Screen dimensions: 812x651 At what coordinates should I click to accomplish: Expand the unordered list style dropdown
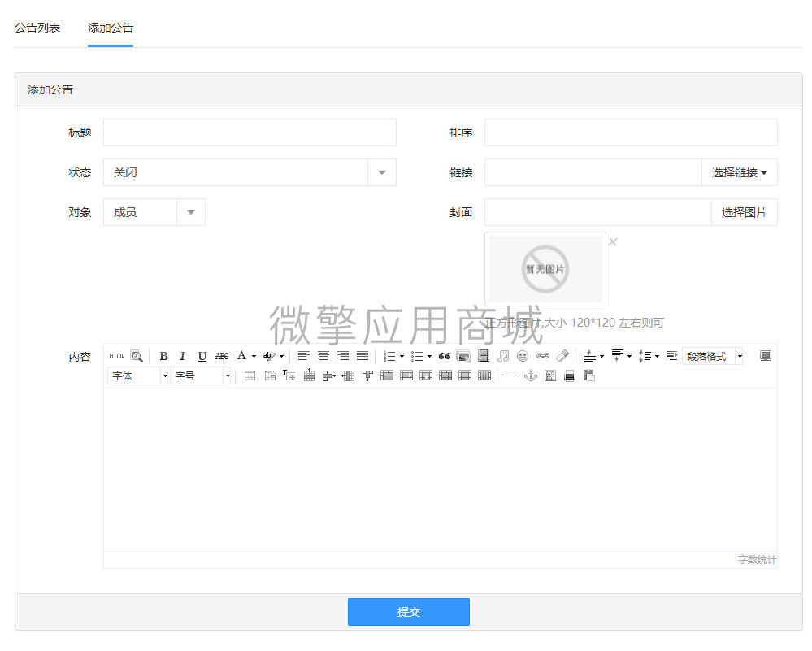(x=429, y=356)
